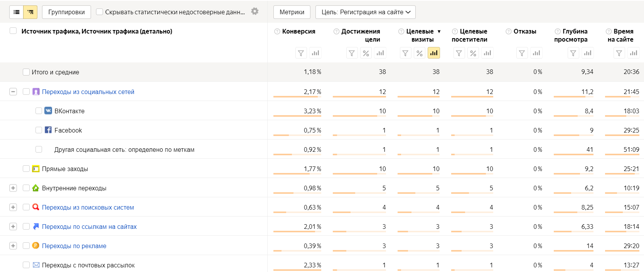This screenshot has height=272, width=644.
Task: Click the filter icon under Конверсия
Action: point(301,53)
